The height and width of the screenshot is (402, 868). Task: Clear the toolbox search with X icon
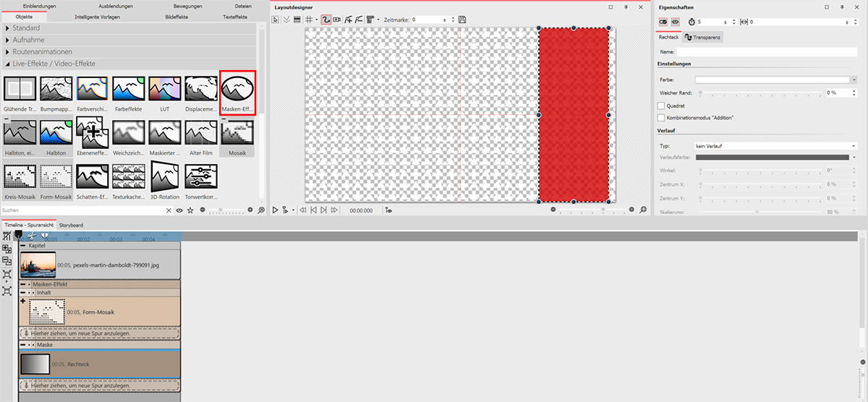click(x=169, y=210)
